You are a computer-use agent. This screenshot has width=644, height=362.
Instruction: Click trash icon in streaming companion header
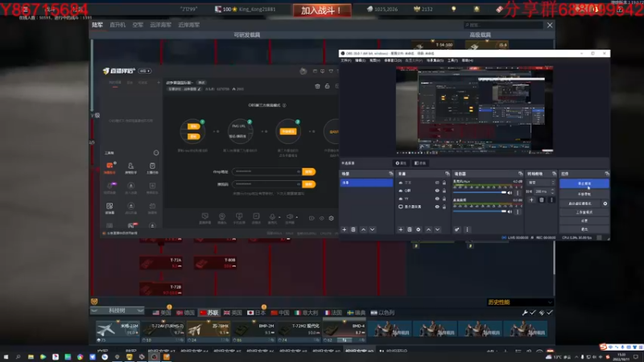click(x=317, y=86)
